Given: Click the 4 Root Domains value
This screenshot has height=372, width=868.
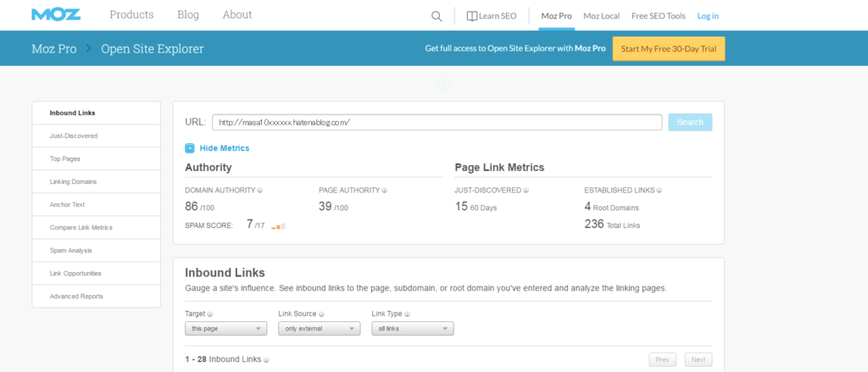Looking at the screenshot, I should 587,207.
